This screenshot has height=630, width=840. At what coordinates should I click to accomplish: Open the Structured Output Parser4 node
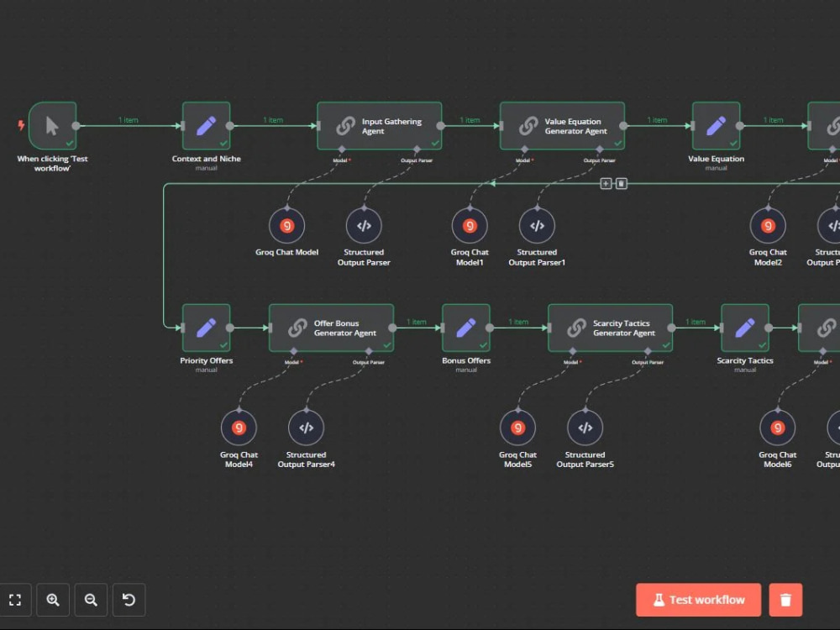[307, 428]
